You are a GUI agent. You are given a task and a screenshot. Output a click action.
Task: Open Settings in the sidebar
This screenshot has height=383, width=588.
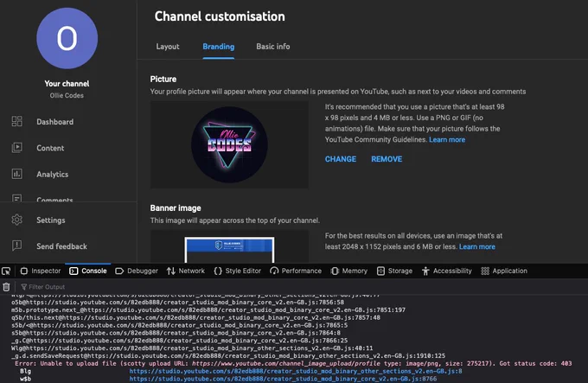[51, 220]
